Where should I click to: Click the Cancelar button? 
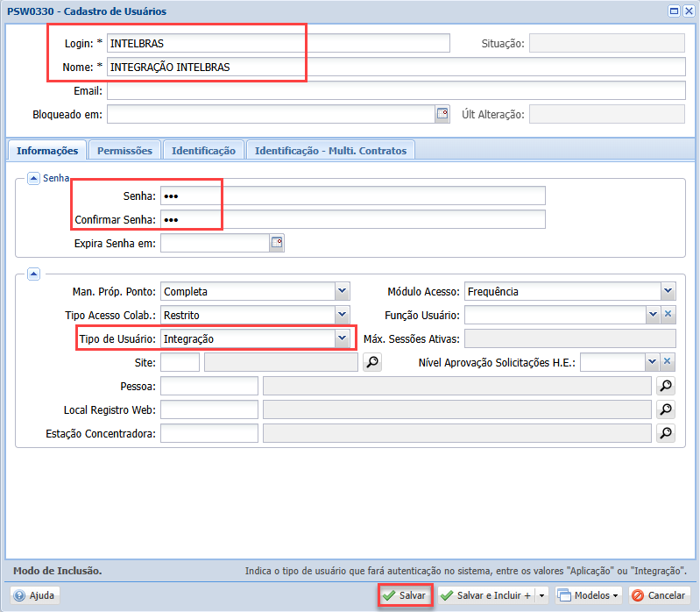658,595
